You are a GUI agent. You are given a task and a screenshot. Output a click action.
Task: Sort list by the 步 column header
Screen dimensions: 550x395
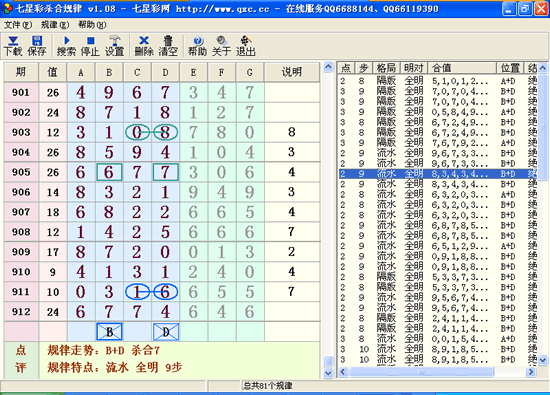click(x=364, y=68)
